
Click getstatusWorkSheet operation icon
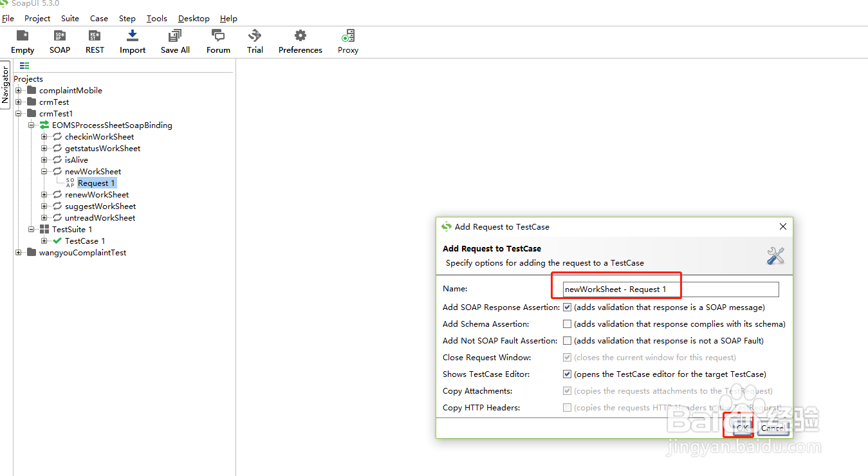click(57, 148)
